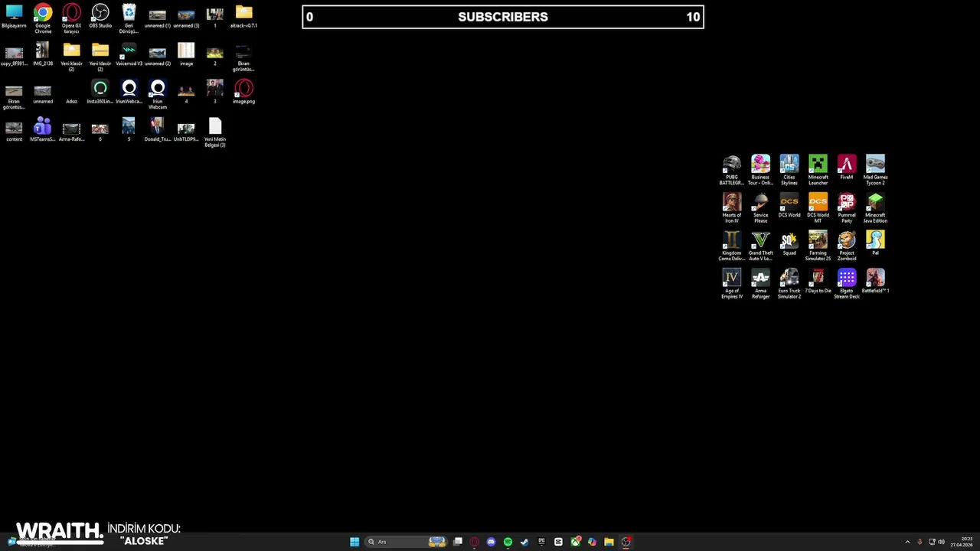Screen dimensions: 980x551
Task: Select the PUBG BATTLEGROUNDS shortcut
Action: click(732, 170)
